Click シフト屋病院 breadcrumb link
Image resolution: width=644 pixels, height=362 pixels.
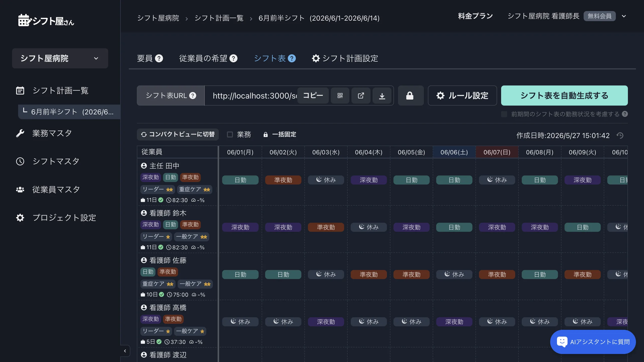158,18
